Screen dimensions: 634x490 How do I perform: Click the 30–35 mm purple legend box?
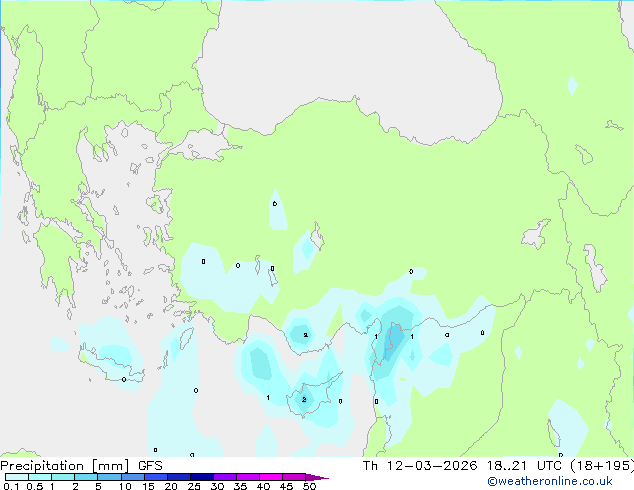click(225, 477)
